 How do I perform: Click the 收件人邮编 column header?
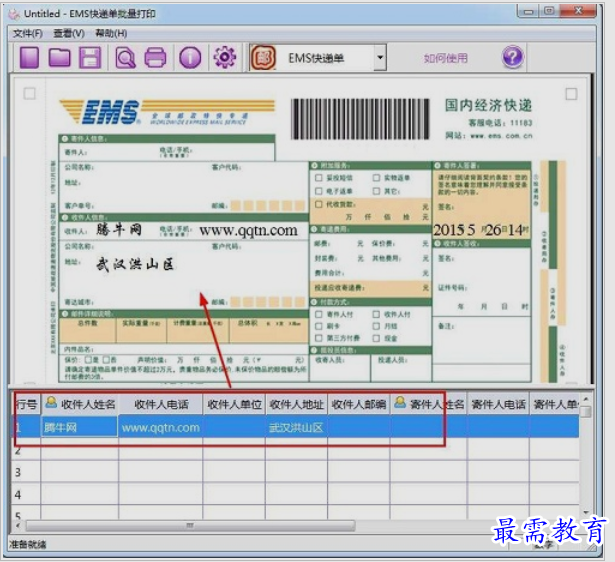(359, 404)
